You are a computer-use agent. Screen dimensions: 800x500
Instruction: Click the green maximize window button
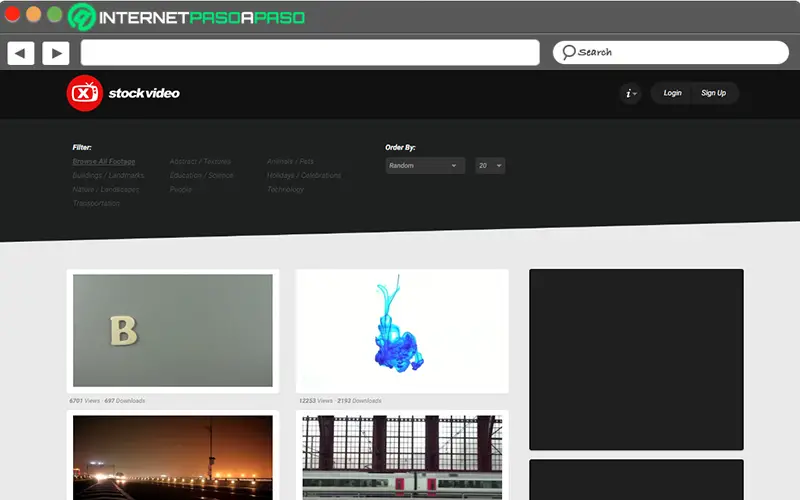pos(55,14)
